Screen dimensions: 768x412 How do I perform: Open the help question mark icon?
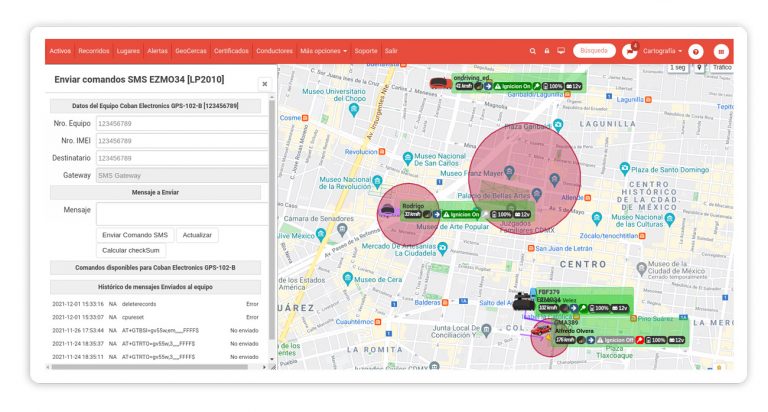point(696,51)
